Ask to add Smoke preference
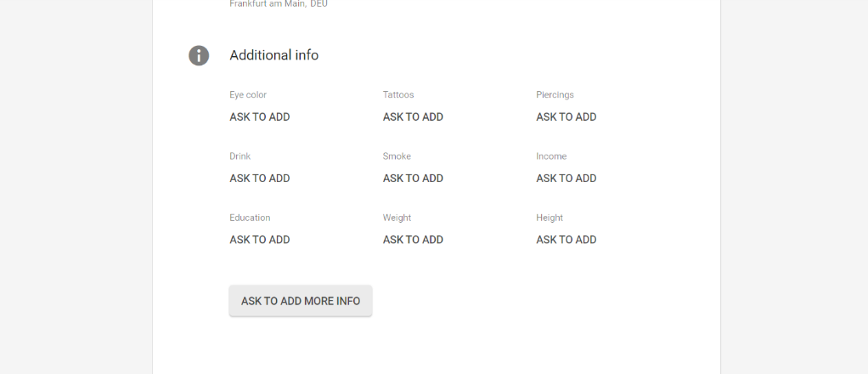The width and height of the screenshot is (868, 374). (413, 178)
